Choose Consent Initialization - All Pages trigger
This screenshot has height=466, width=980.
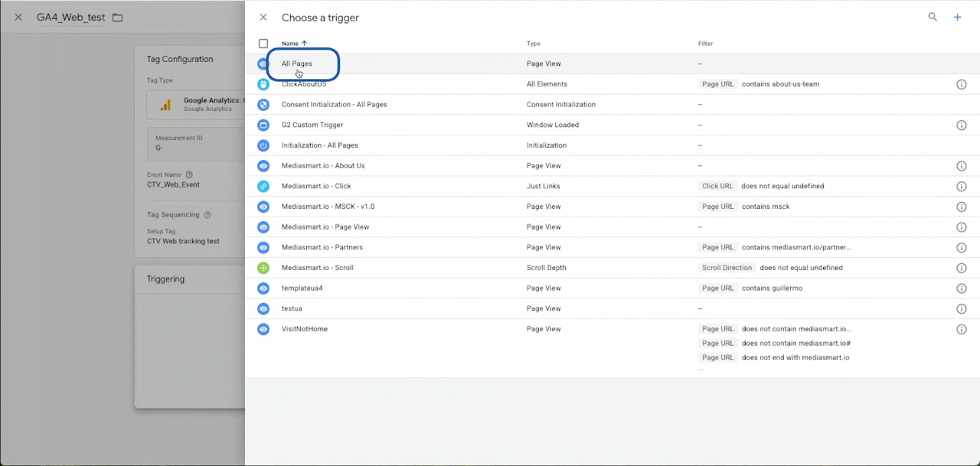[x=334, y=104]
